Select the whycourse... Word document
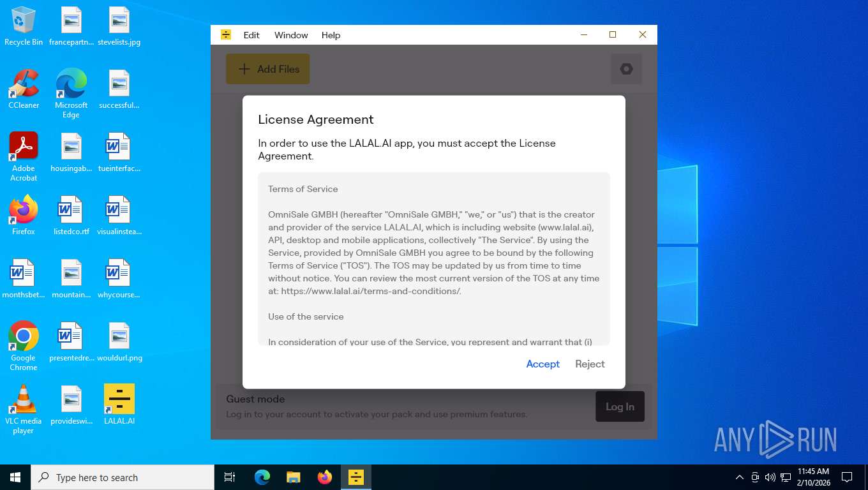The height and width of the screenshot is (490, 868). click(x=119, y=279)
